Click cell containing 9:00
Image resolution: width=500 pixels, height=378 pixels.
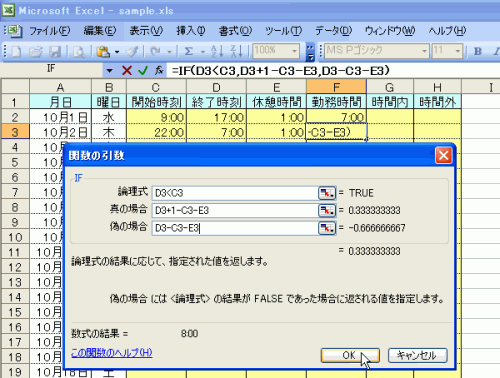(x=156, y=117)
